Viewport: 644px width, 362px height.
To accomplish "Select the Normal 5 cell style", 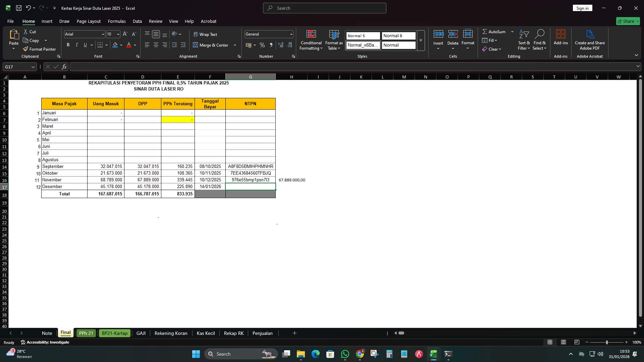I will [362, 36].
